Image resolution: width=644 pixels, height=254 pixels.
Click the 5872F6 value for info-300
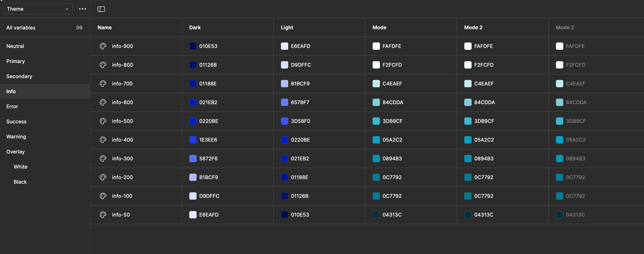click(x=208, y=159)
